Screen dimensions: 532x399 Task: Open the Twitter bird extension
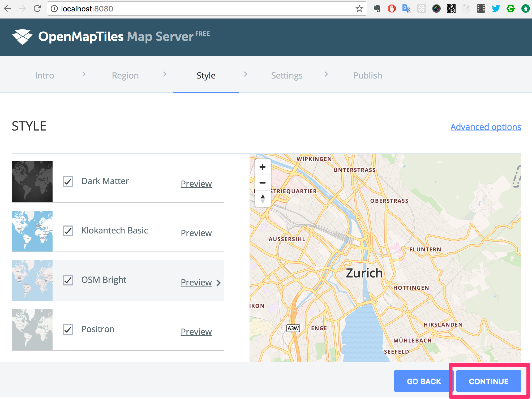pos(496,9)
